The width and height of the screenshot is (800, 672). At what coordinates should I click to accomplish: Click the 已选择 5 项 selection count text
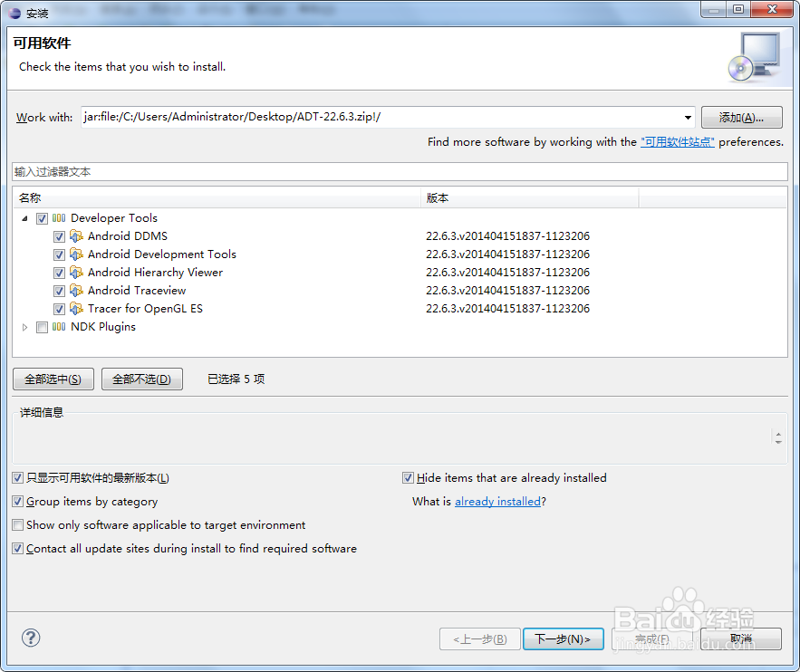coord(236,379)
